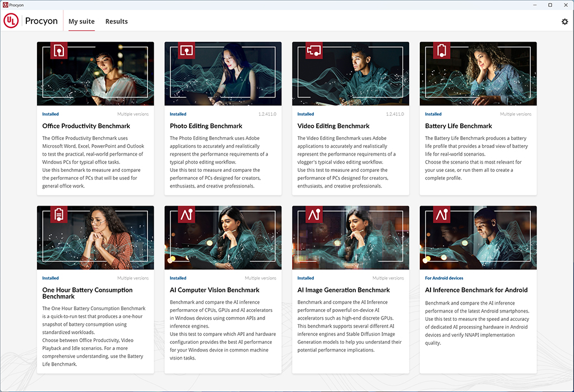Click Multiple versions on AI Computer Vision card
The image size is (574, 392).
(261, 278)
